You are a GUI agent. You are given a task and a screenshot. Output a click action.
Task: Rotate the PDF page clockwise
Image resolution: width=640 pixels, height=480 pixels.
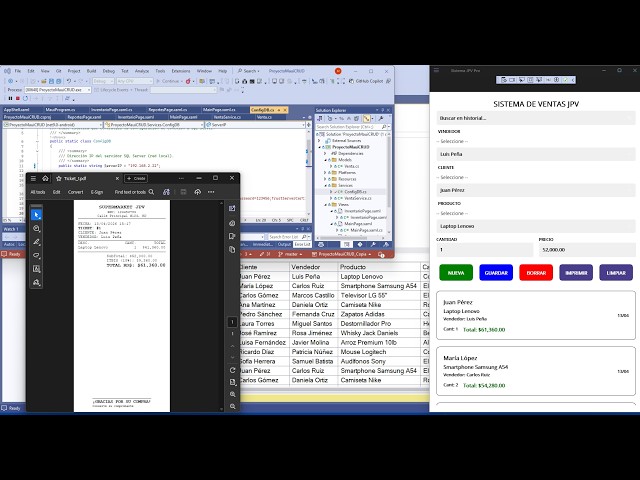pos(233,370)
